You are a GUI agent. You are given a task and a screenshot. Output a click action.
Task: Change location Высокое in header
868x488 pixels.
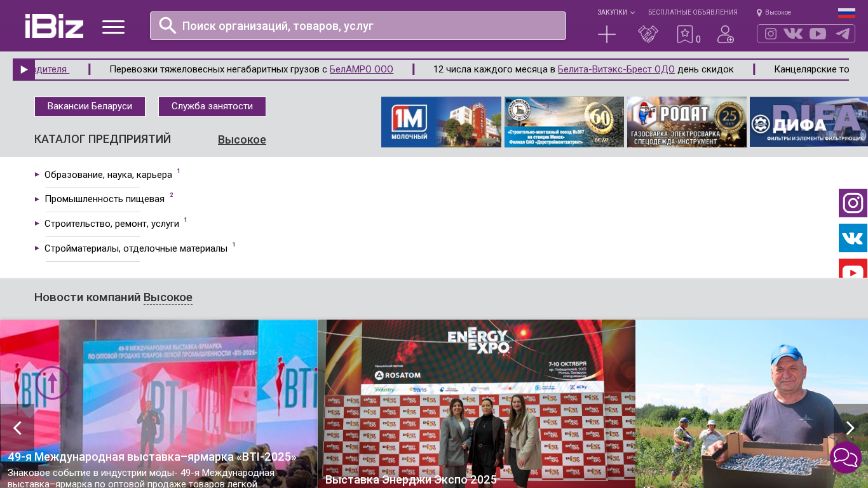(774, 13)
